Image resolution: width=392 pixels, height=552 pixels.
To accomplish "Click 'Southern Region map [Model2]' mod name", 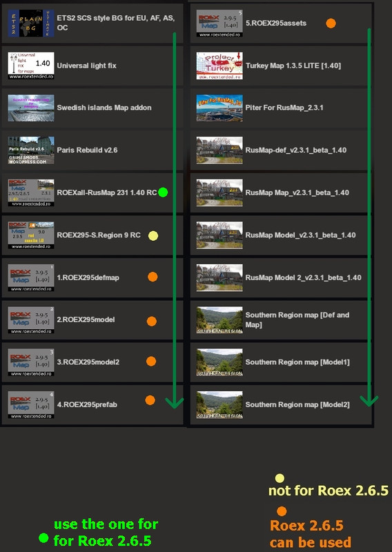I will [297, 404].
